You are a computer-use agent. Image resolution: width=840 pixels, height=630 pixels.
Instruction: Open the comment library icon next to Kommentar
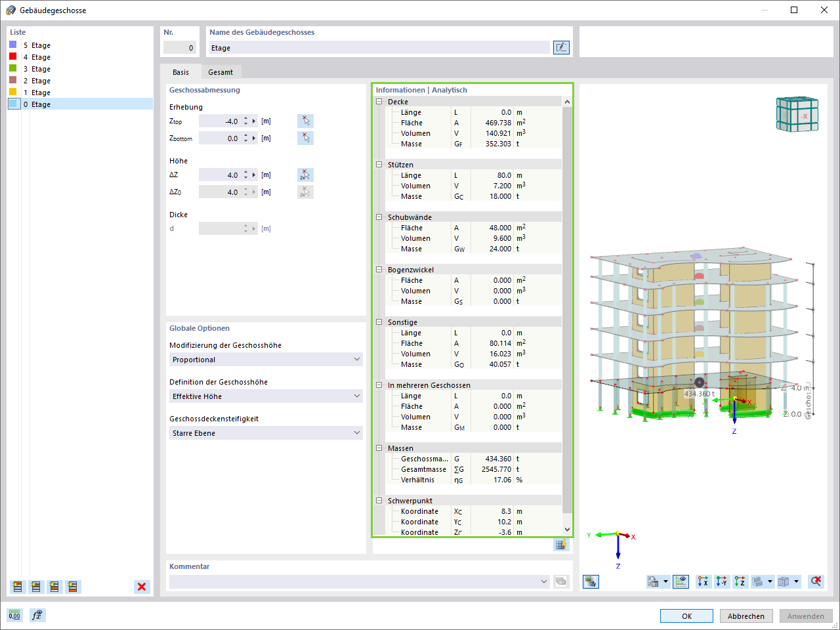click(x=561, y=581)
